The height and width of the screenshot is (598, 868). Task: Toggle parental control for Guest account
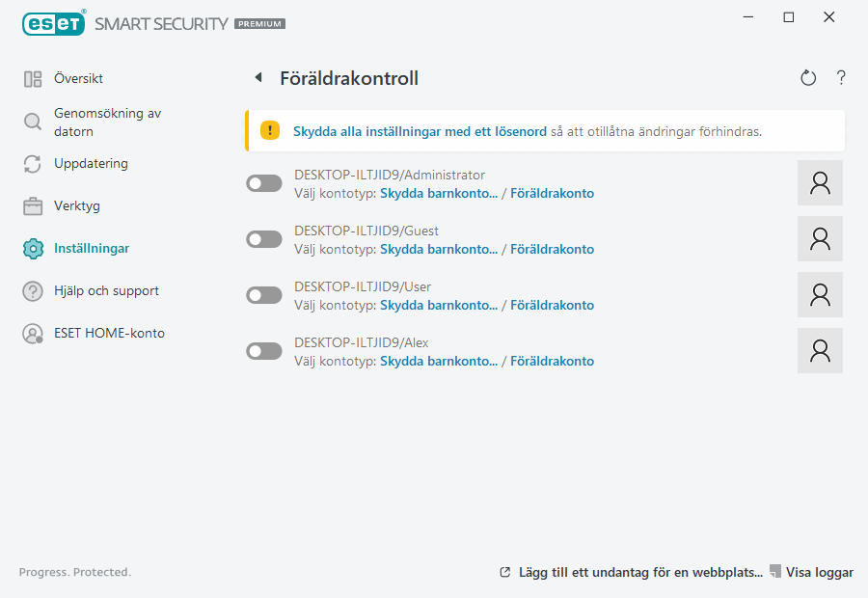click(x=264, y=239)
